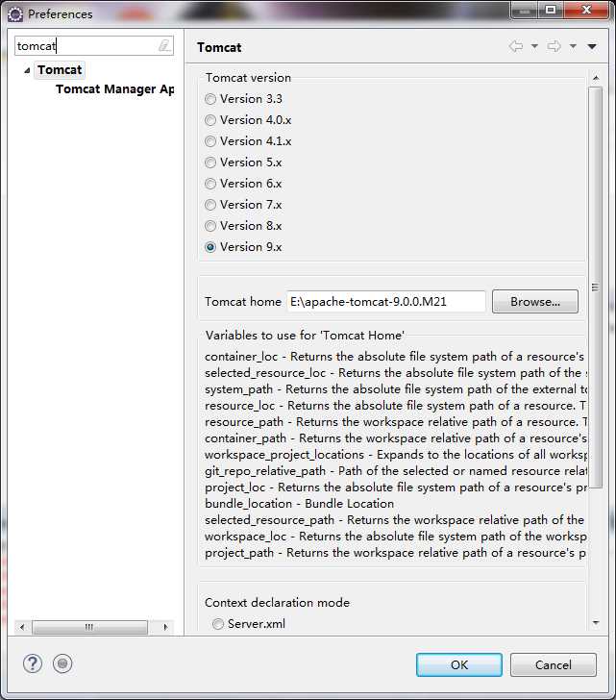Click the 'bundle_location - Bundle Location' line

[299, 504]
